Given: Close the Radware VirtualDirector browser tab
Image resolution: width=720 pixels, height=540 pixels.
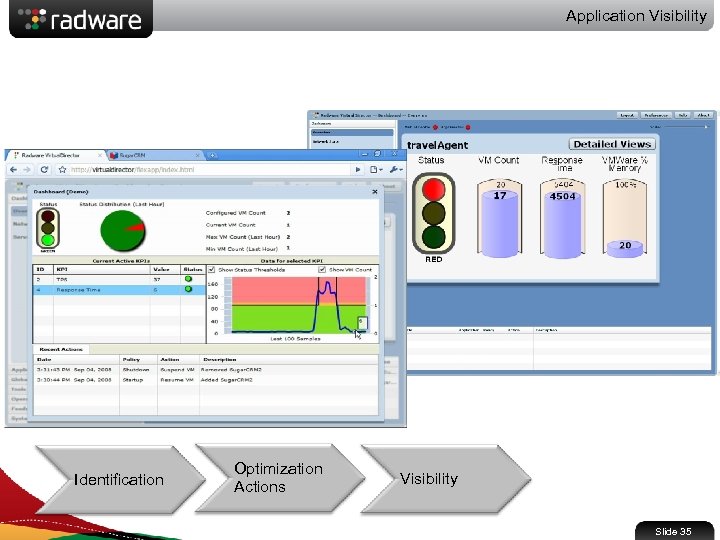Looking at the screenshot, I should (x=100, y=155).
